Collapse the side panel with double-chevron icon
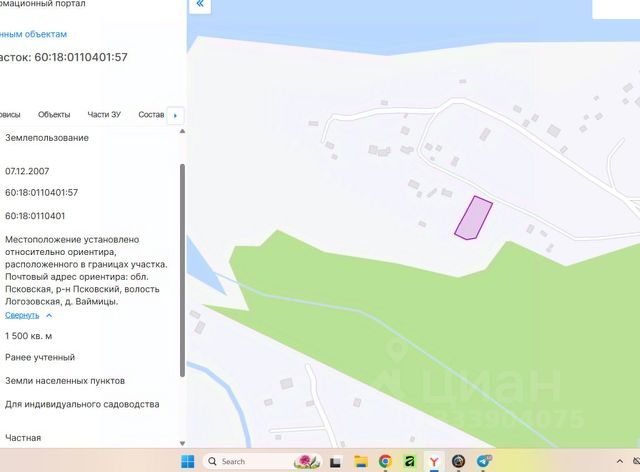This screenshot has width=640, height=472. 200,4
